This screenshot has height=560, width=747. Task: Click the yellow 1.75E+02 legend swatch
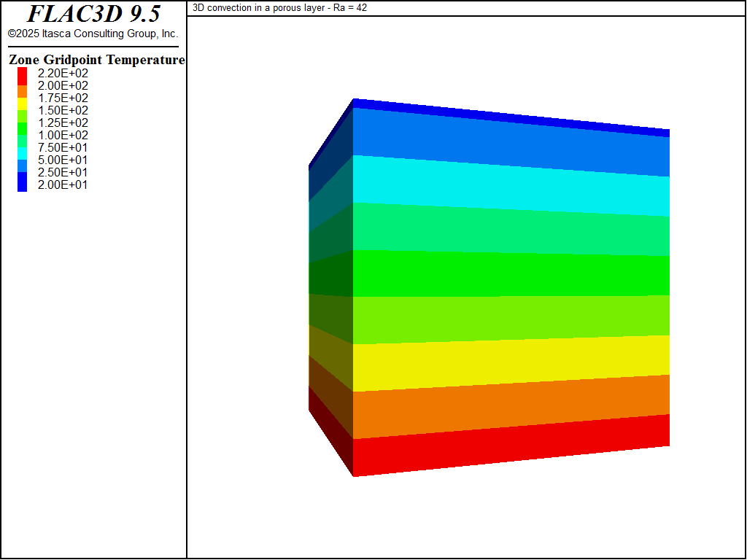point(22,104)
